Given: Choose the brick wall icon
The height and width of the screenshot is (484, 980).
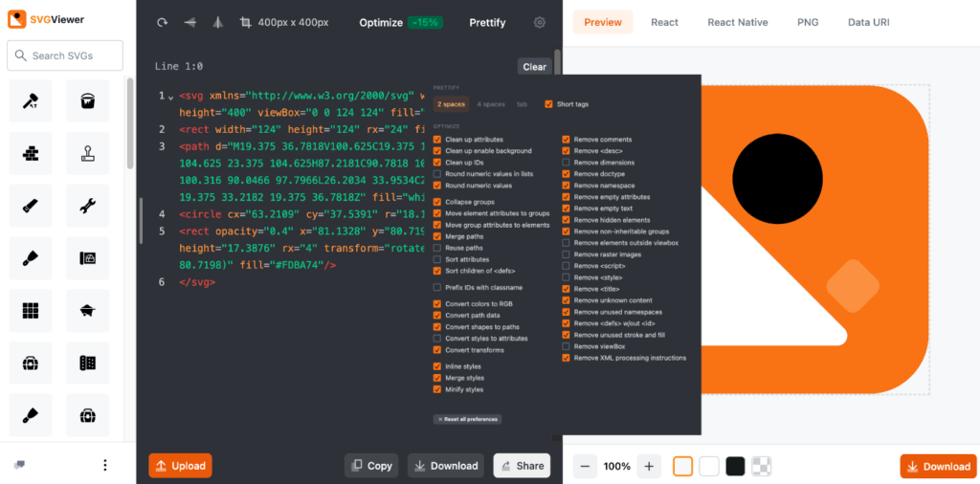Looking at the screenshot, I should pyautogui.click(x=31, y=153).
